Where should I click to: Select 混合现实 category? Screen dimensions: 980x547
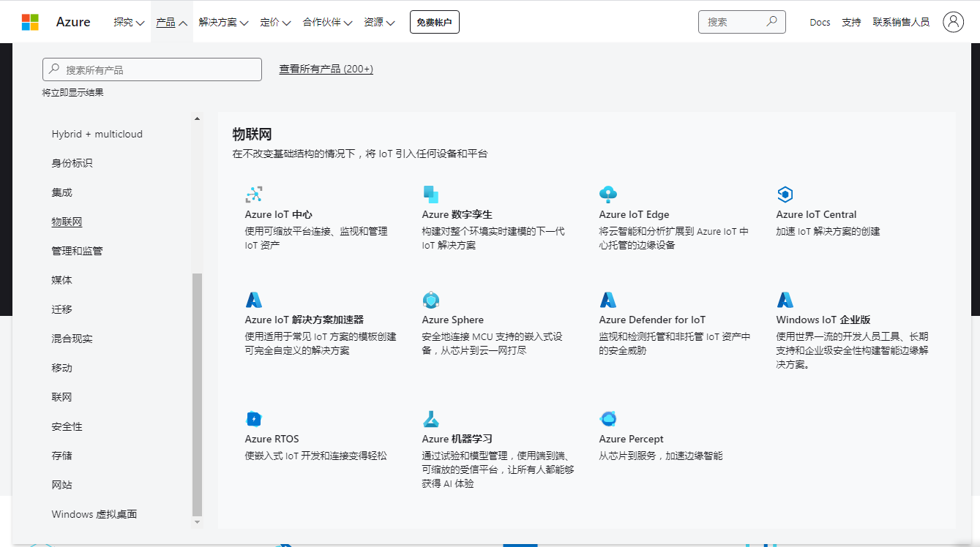(72, 339)
